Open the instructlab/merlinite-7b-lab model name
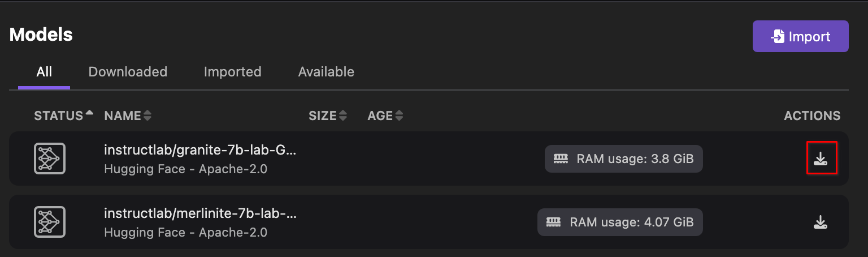Screen dimensions: 868x257 (x=200, y=213)
